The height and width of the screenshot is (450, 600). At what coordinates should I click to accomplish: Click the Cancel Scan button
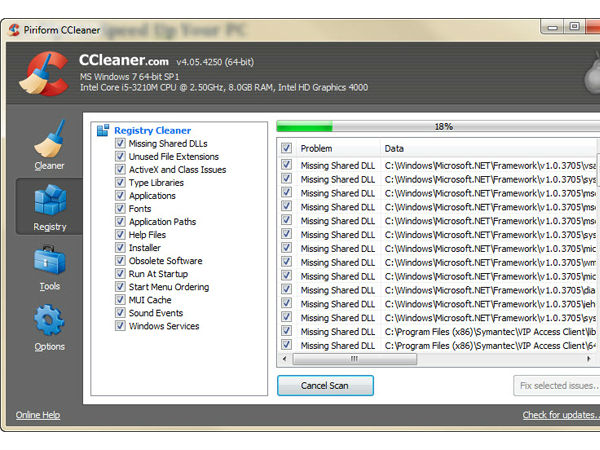325,385
